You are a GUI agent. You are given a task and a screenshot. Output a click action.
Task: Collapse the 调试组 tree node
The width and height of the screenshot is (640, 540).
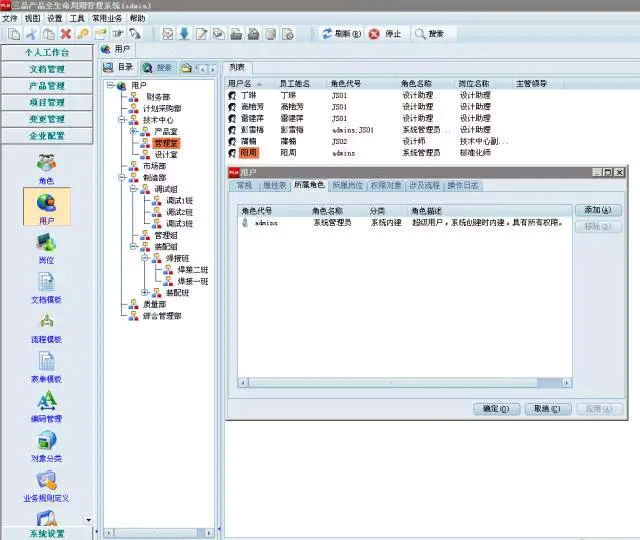point(133,189)
